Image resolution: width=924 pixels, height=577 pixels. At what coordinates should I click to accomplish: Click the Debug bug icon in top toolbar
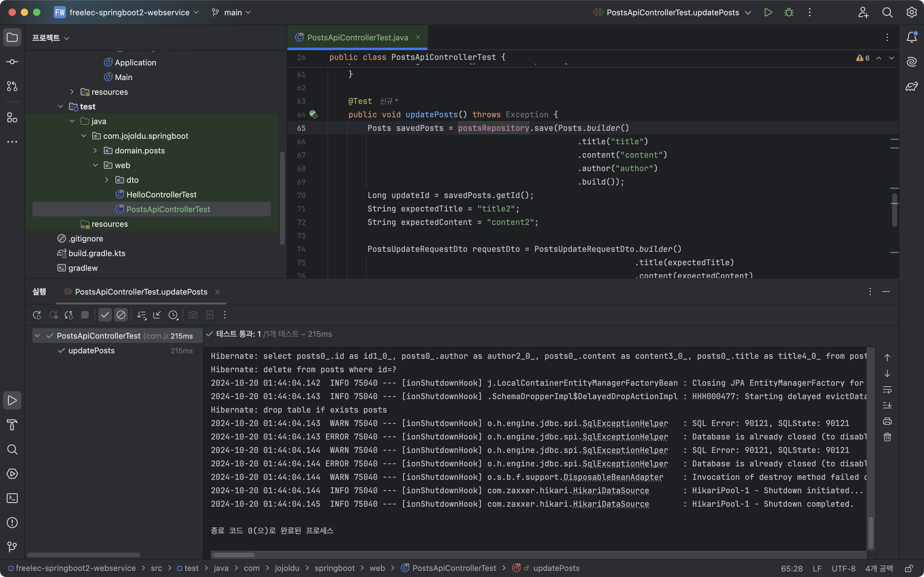click(x=789, y=13)
